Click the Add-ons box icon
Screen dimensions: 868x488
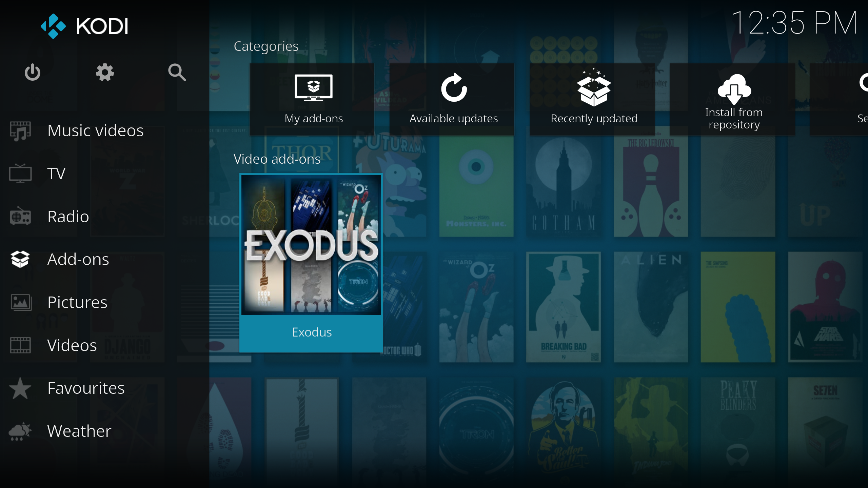(x=20, y=259)
